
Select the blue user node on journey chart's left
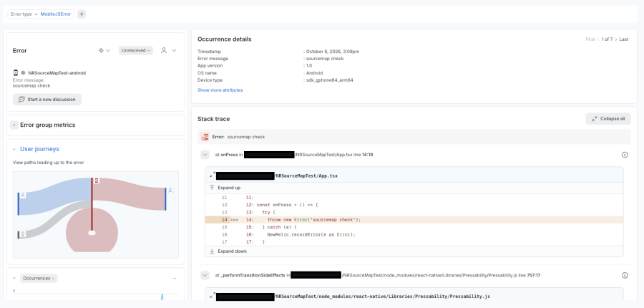click(x=23, y=196)
